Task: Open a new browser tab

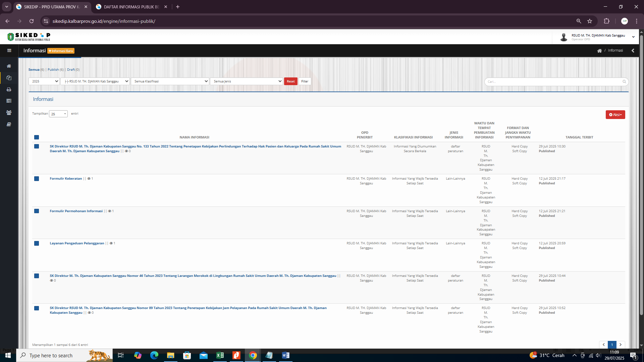Action: 178,7
